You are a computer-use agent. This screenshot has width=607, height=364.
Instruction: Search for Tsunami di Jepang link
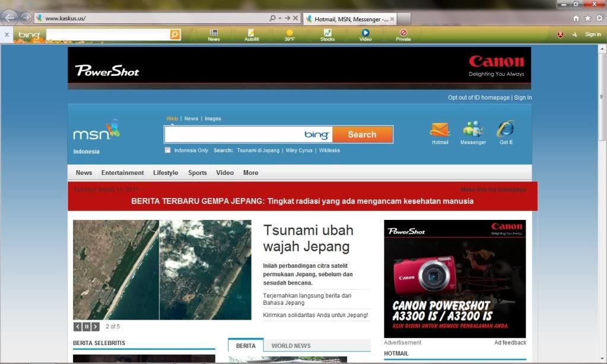click(258, 151)
